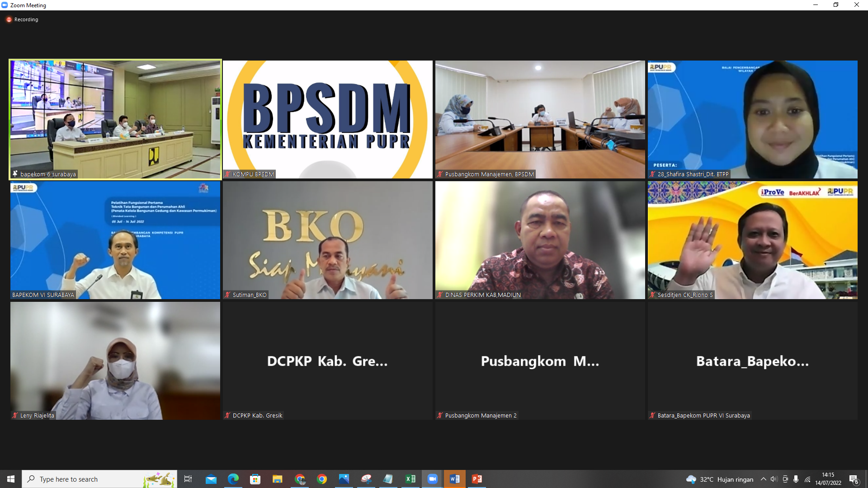Click the 'Recording' status text
The image size is (868, 488).
point(26,19)
